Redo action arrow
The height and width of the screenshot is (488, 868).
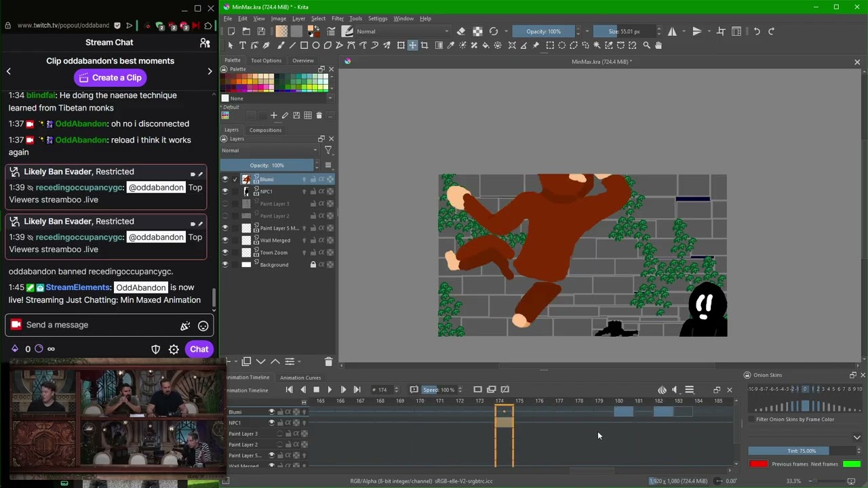pos(771,31)
